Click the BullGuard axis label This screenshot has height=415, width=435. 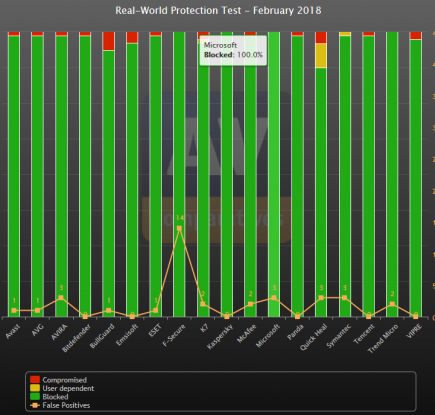click(102, 336)
